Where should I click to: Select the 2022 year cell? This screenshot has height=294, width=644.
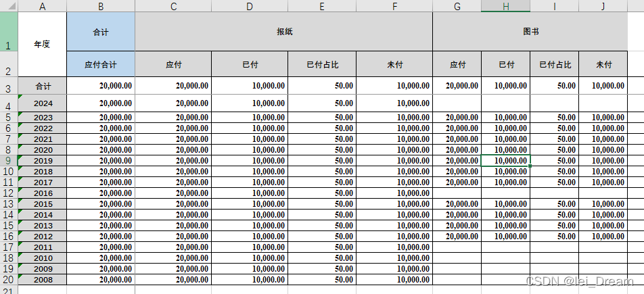(x=43, y=128)
